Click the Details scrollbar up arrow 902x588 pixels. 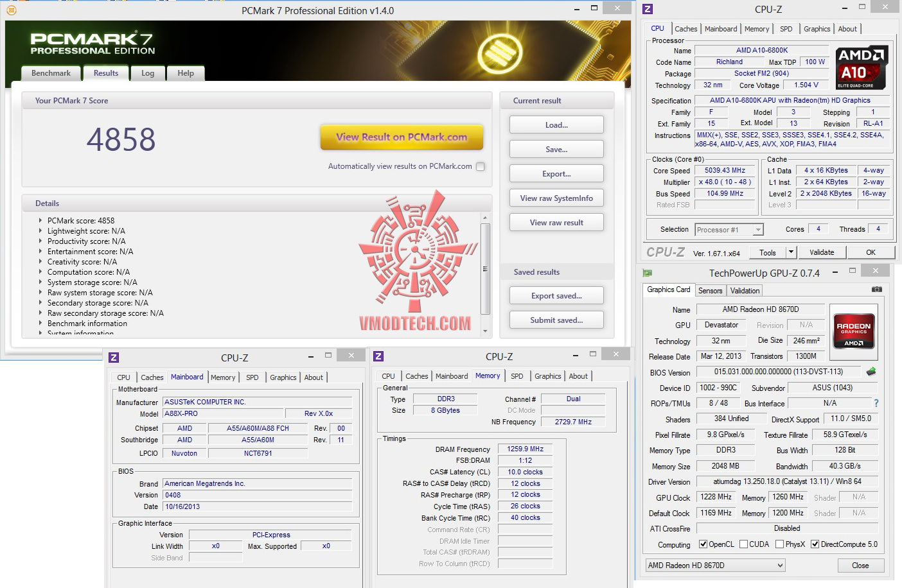[485, 218]
